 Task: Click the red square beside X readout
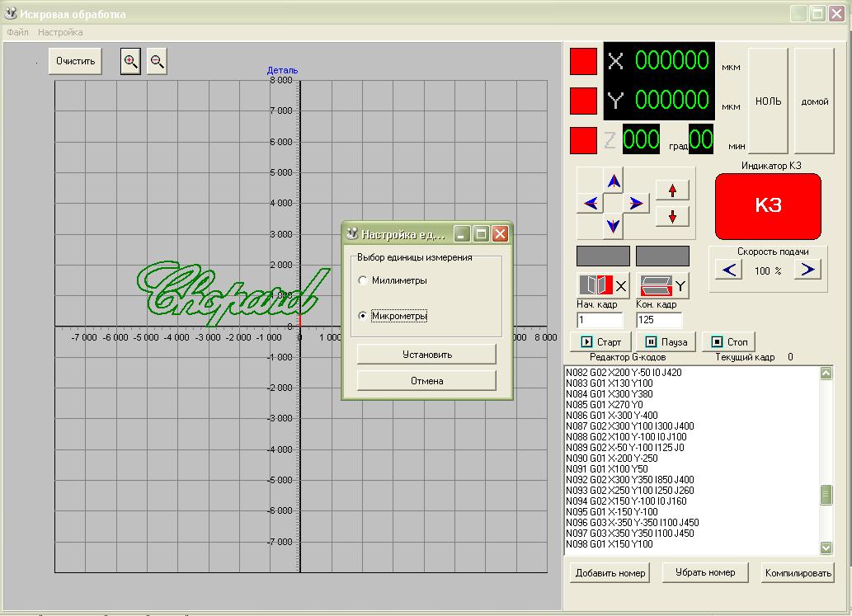(x=583, y=61)
